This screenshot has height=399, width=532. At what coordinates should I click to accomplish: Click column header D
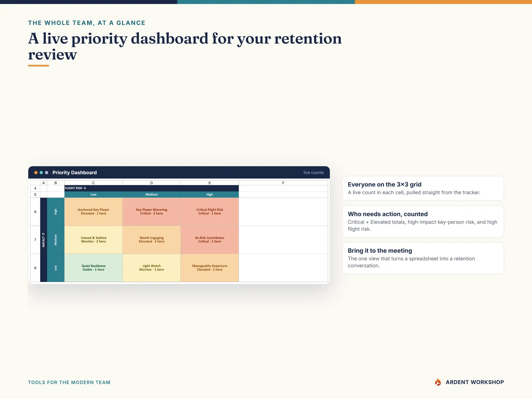pyautogui.click(x=152, y=183)
